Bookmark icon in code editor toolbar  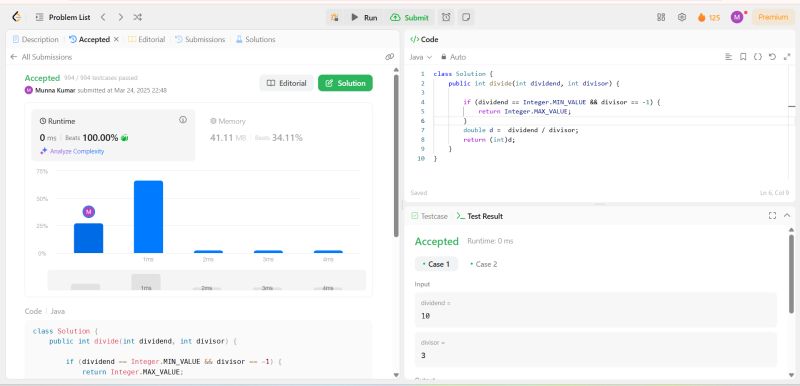click(x=743, y=57)
